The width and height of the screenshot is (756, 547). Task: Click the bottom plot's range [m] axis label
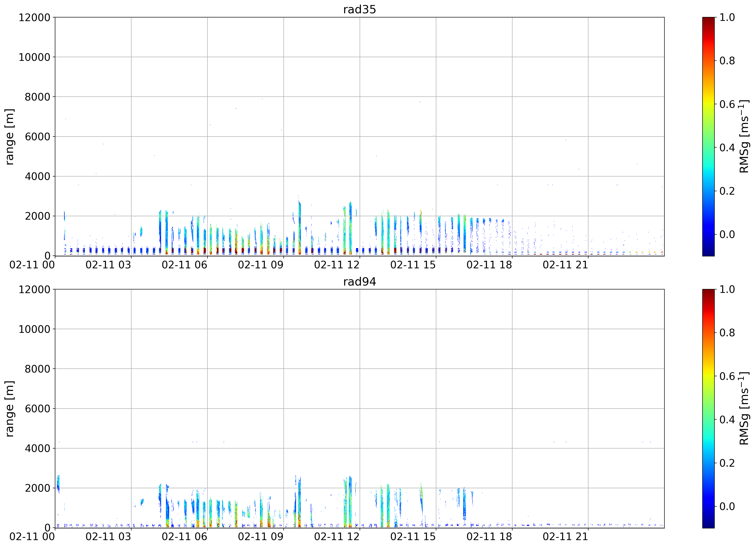click(10, 409)
